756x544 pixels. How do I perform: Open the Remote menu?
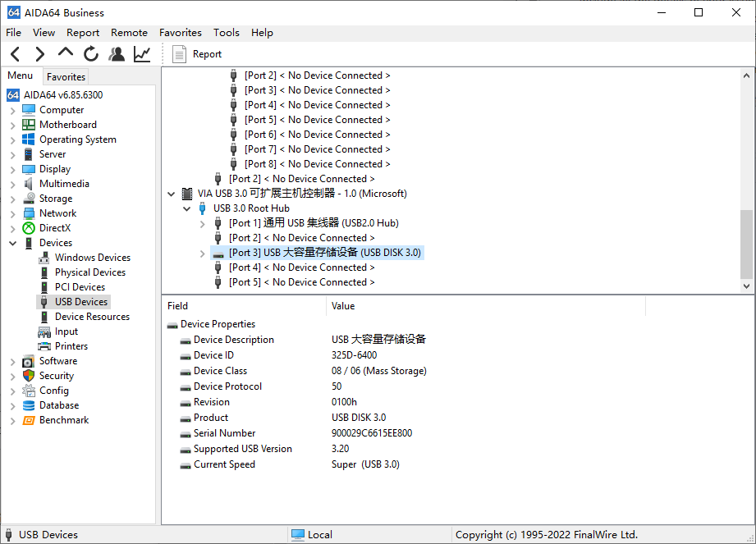point(129,32)
